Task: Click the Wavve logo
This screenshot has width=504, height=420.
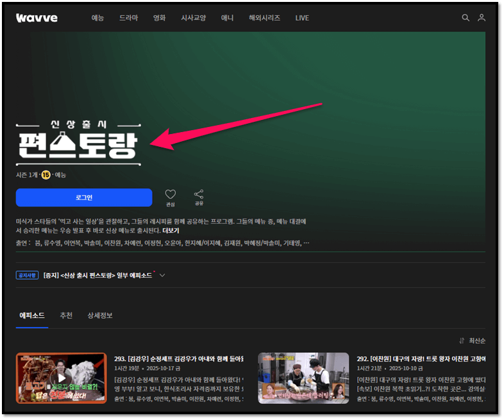Action: pos(37,18)
